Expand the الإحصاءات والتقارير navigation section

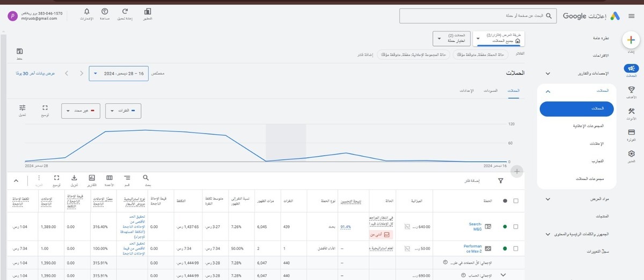[547, 73]
